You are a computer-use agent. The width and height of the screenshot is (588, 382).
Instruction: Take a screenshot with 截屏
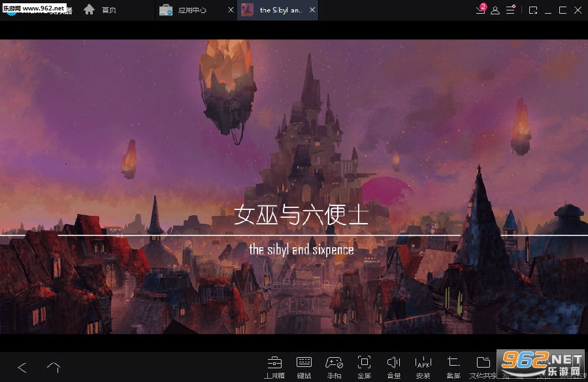click(x=453, y=368)
